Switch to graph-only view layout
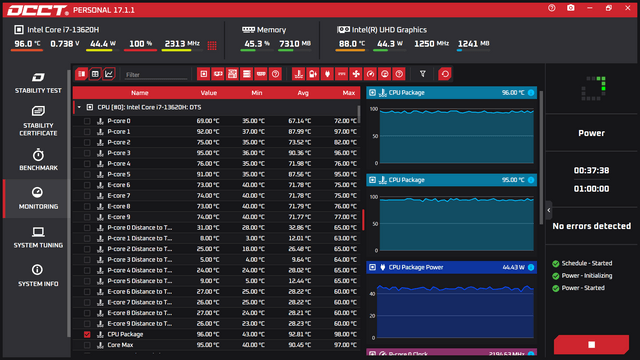 pyautogui.click(x=109, y=74)
